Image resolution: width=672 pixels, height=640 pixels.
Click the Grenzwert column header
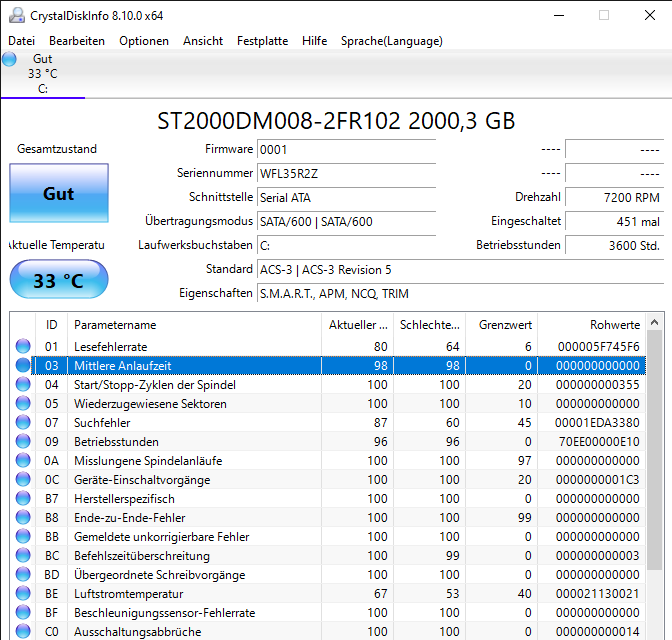click(501, 325)
